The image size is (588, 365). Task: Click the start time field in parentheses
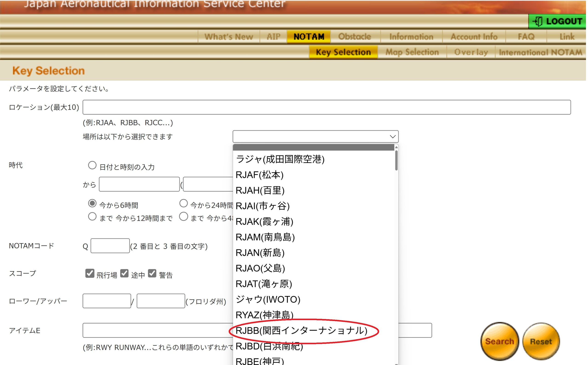(208, 184)
